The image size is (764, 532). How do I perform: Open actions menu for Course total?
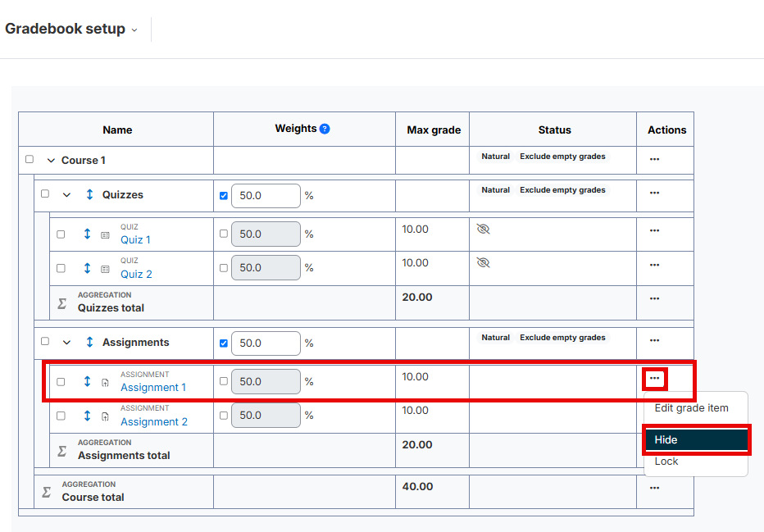coord(654,488)
